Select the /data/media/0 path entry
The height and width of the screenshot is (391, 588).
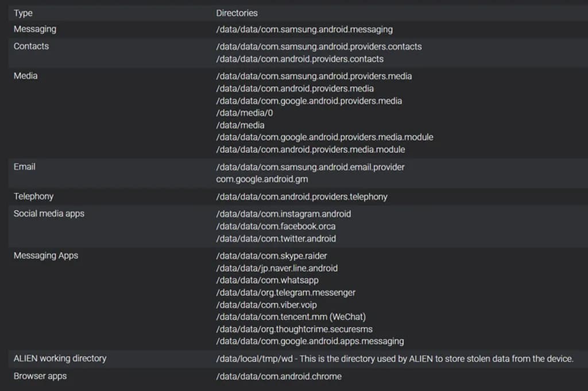[244, 113]
